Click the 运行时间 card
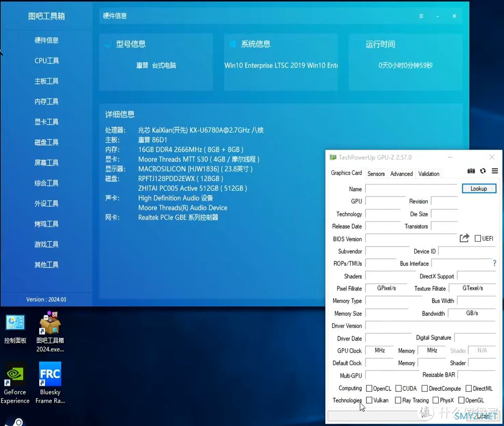 (406, 62)
